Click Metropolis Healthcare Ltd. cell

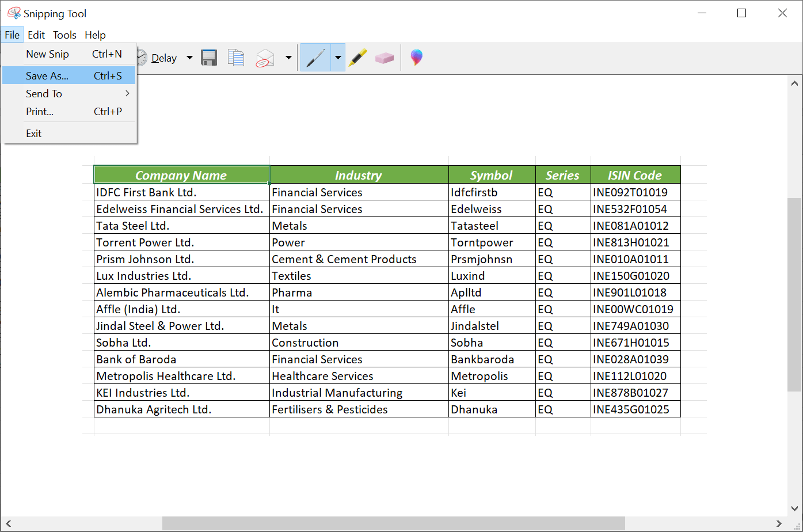pos(181,376)
